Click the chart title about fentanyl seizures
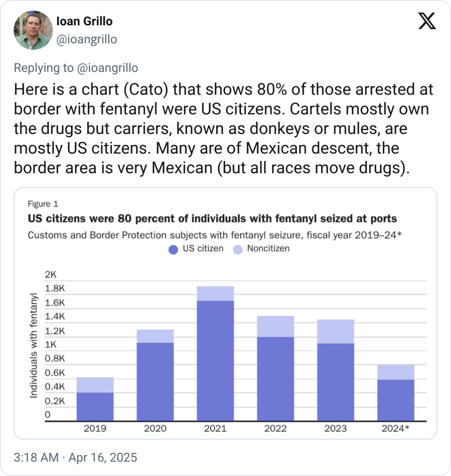The height and width of the screenshot is (476, 451). point(212,219)
